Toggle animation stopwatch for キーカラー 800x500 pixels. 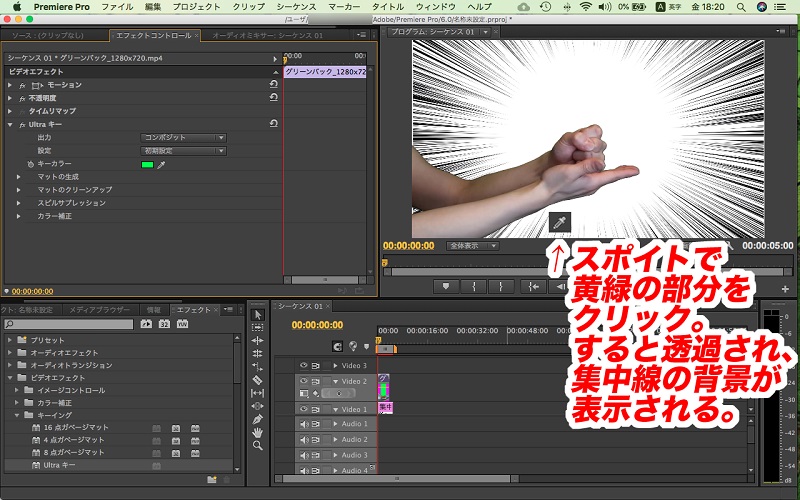30,164
